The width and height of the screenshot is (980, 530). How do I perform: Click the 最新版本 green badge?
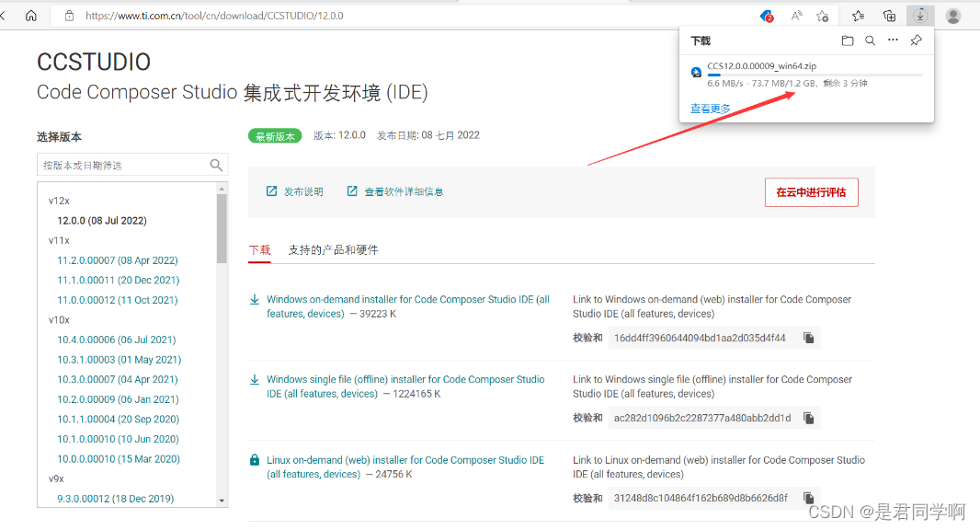[x=275, y=136]
